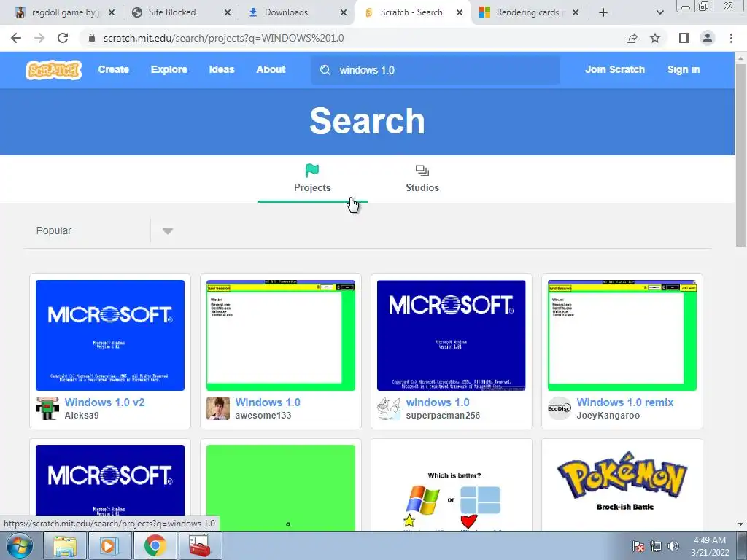Click the Action Center flag tray icon
This screenshot has width=747, height=560.
pos(638,546)
